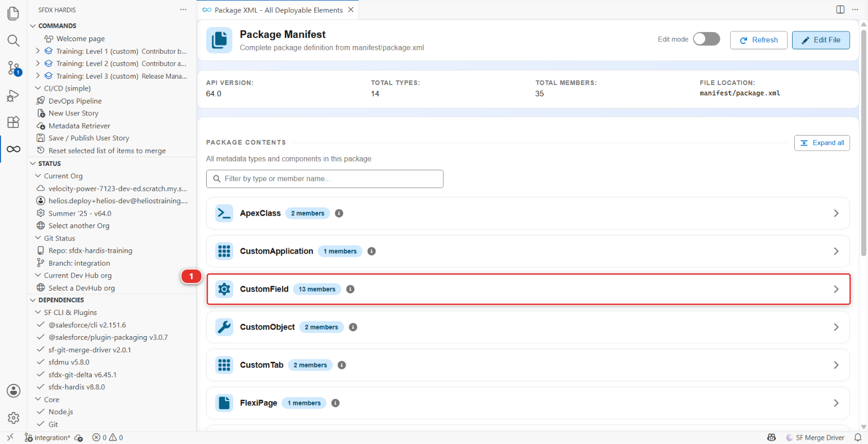The image size is (868, 444).
Task: Click SF Merge Driver in status bar
Action: click(815, 437)
